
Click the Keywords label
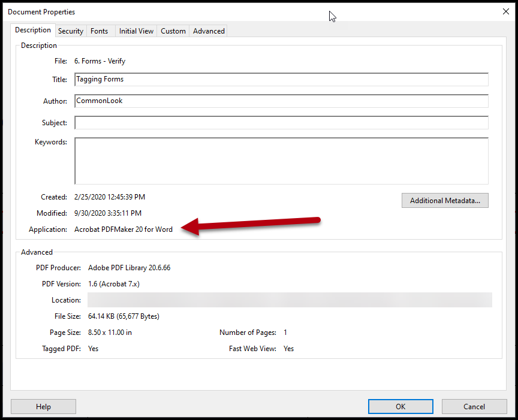coord(51,142)
